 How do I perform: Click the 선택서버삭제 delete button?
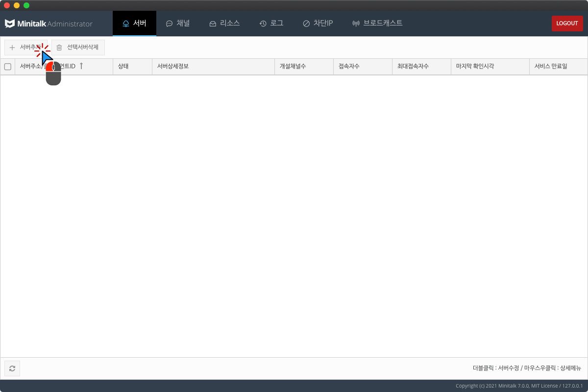pos(78,48)
